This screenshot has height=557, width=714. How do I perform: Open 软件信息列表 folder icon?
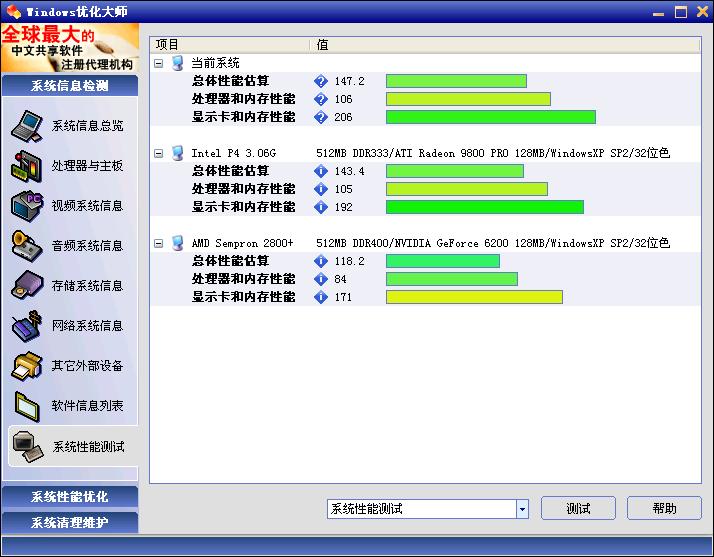click(x=27, y=406)
